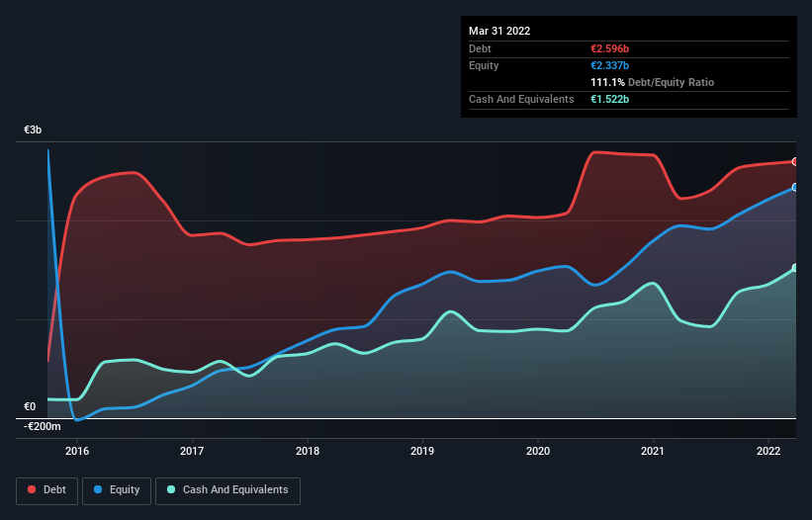The width and height of the screenshot is (812, 520).
Task: Click the Debt row label in tooltip
Action: pyautogui.click(x=480, y=48)
